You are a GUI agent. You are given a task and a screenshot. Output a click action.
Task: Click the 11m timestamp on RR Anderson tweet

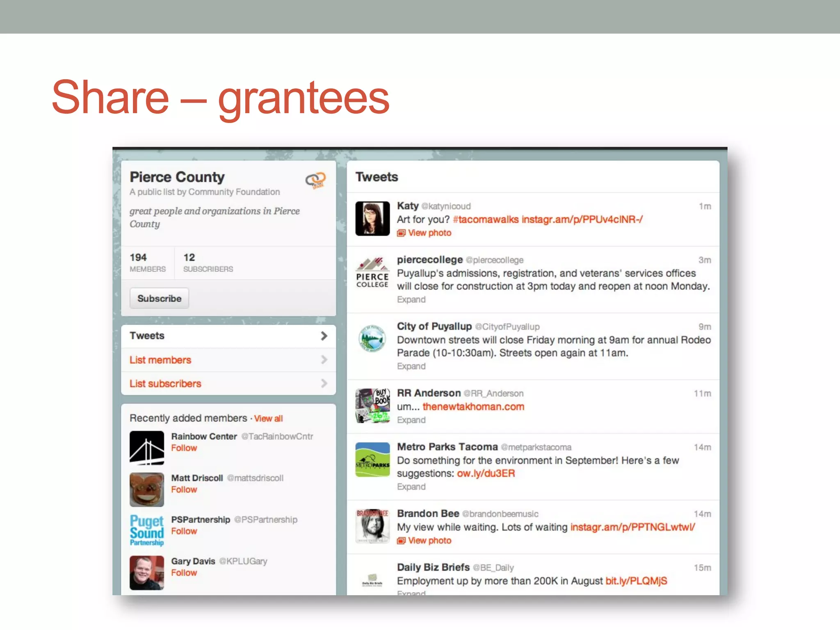(x=703, y=394)
